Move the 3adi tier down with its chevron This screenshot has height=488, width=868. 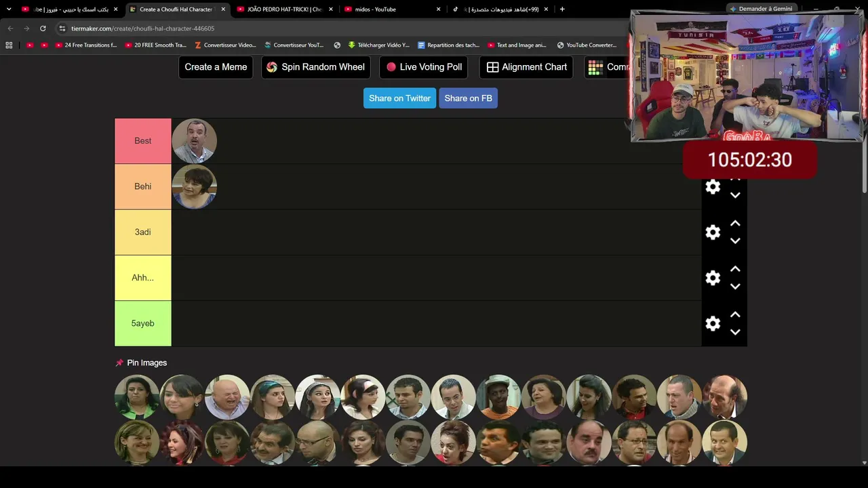coord(735,241)
